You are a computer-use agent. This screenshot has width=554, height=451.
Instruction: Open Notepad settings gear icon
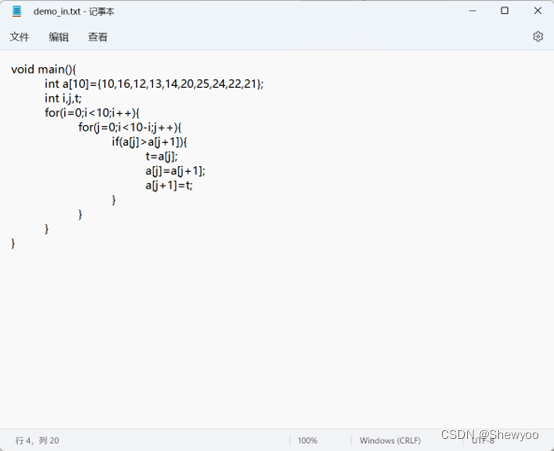click(x=538, y=36)
